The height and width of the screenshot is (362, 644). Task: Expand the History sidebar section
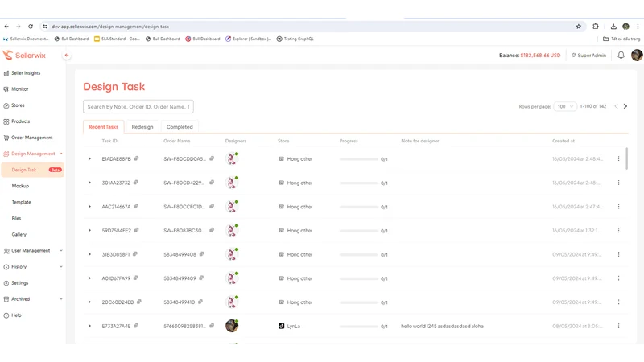33,267
